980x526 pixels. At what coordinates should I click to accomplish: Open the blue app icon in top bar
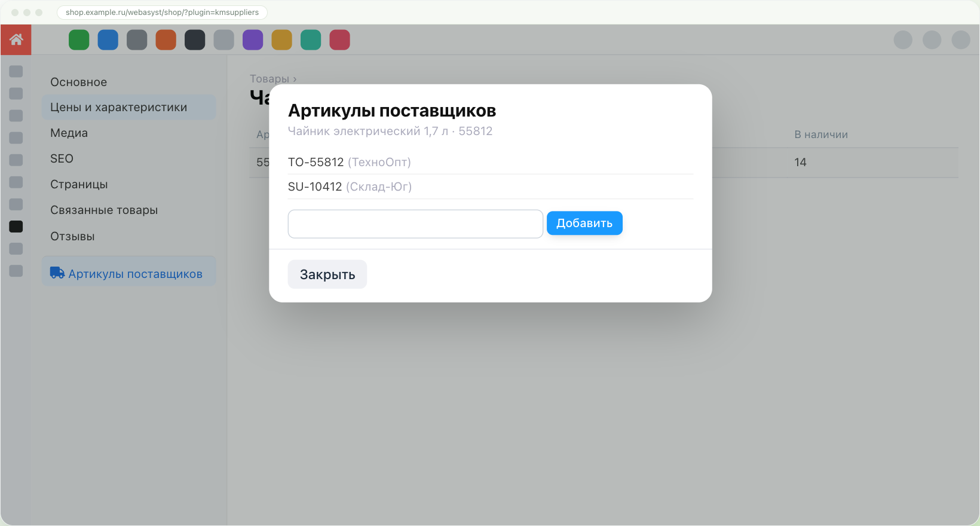(x=108, y=40)
